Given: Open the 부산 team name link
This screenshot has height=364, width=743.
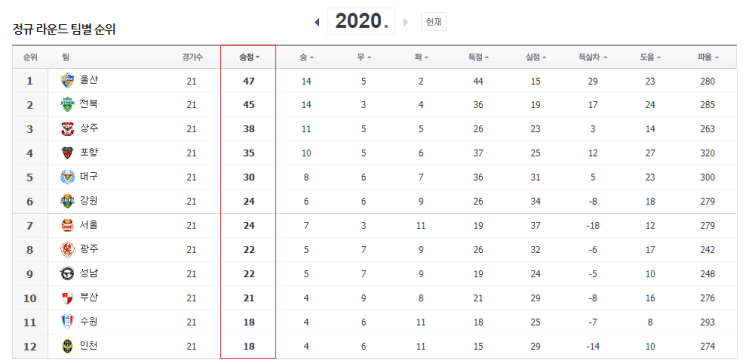Looking at the screenshot, I should click(x=89, y=297).
